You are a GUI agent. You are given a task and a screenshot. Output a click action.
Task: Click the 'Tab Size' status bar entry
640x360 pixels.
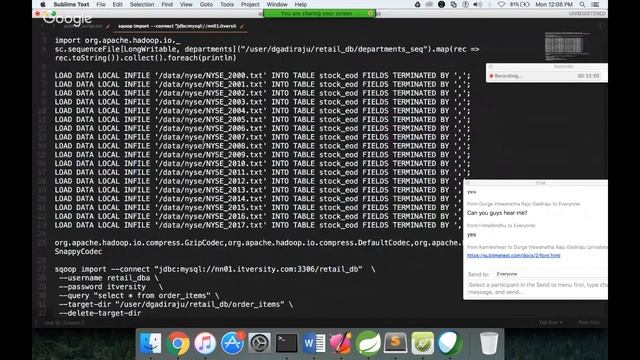coord(551,322)
